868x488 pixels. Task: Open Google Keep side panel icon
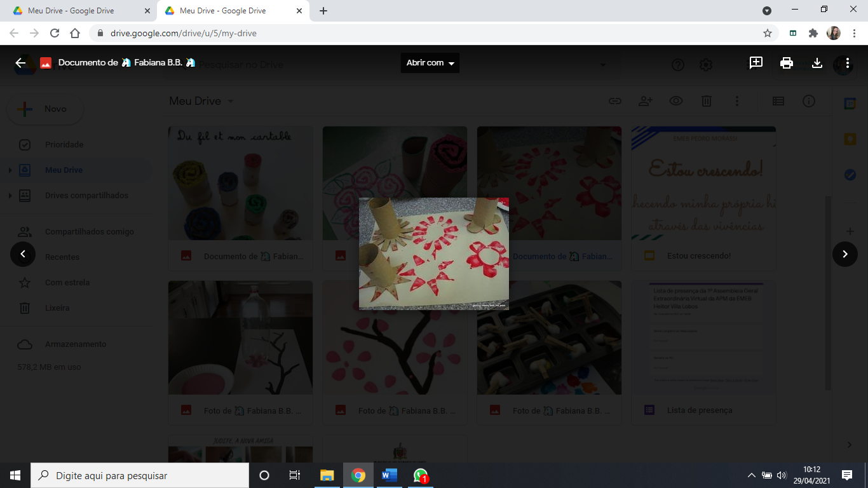[x=850, y=139]
